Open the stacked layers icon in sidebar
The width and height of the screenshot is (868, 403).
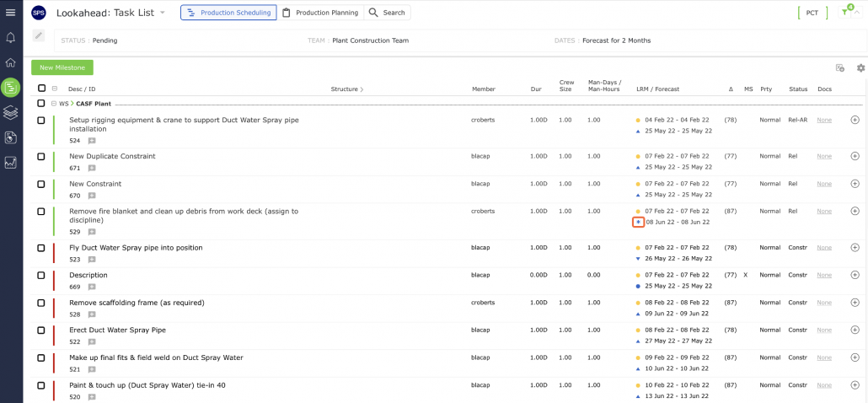click(10, 112)
